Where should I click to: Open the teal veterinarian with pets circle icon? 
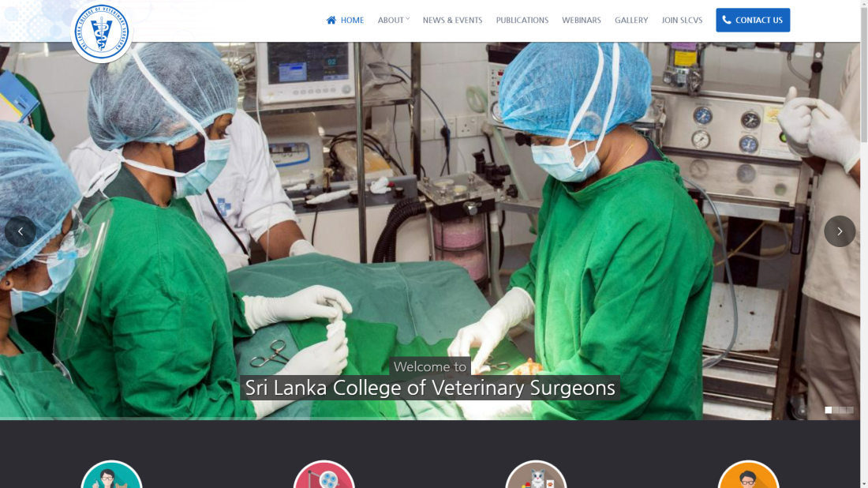pos(112,474)
